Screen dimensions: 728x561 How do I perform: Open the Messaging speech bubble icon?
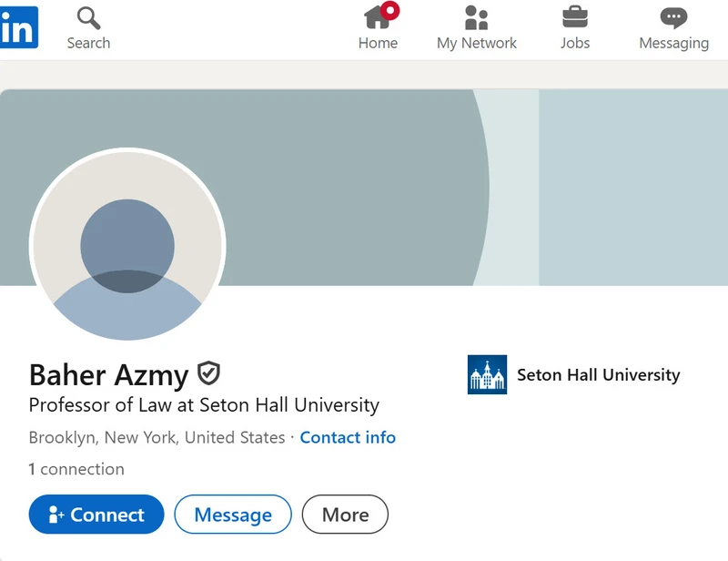673,18
